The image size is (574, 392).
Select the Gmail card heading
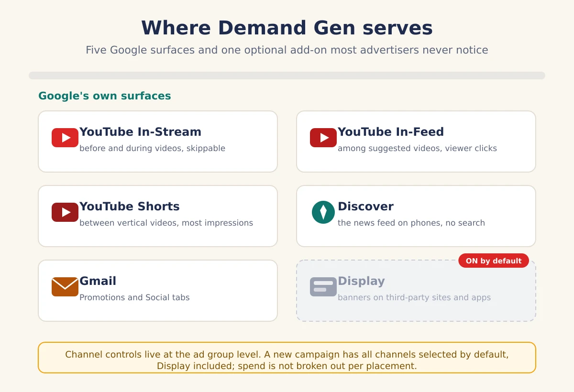tap(98, 281)
